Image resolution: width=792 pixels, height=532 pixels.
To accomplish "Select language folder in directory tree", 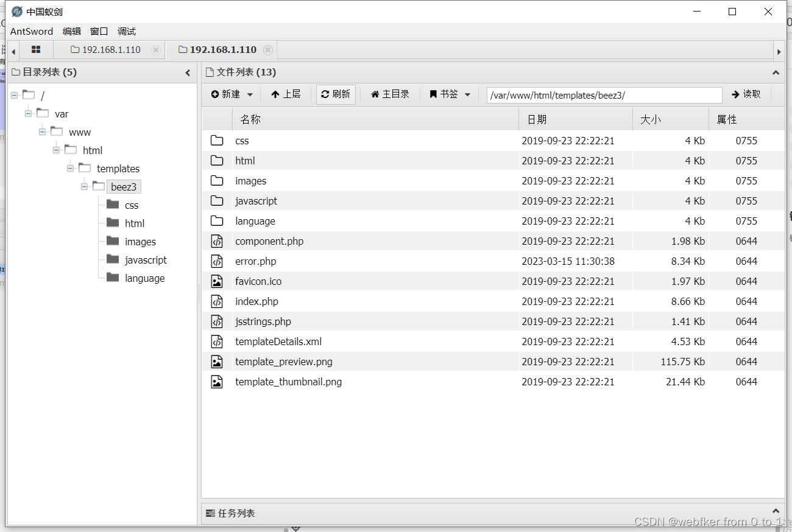I will 144,278.
